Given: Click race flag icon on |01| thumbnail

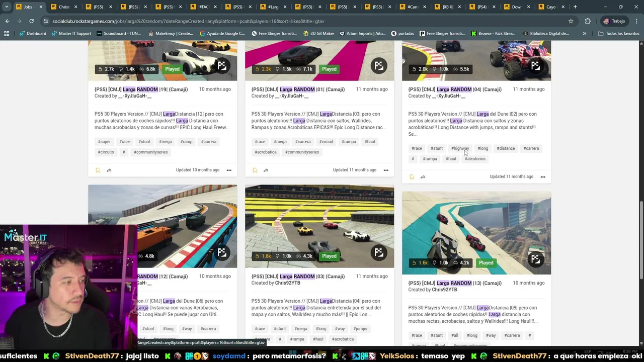Looking at the screenshot, I should (x=379, y=66).
